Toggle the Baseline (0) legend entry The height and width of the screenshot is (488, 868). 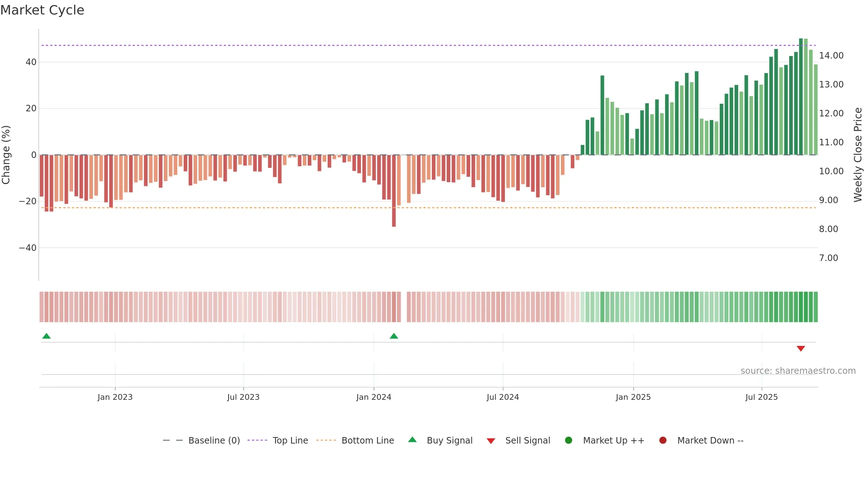tap(201, 440)
